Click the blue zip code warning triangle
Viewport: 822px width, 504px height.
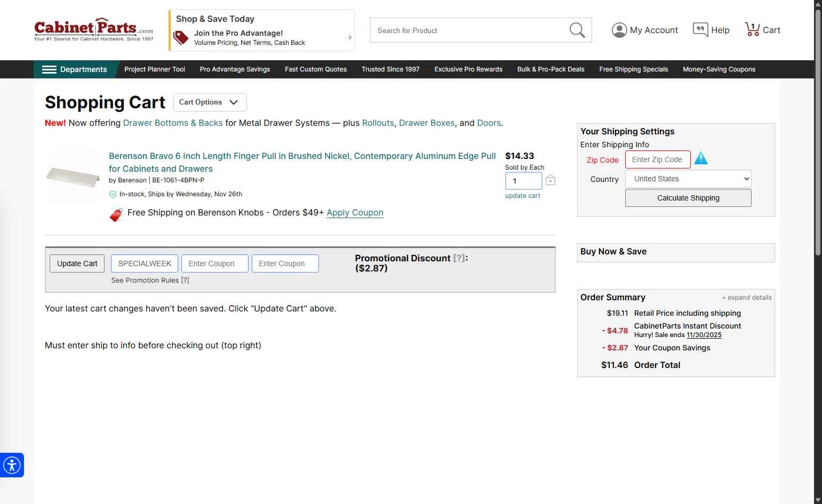[701, 158]
